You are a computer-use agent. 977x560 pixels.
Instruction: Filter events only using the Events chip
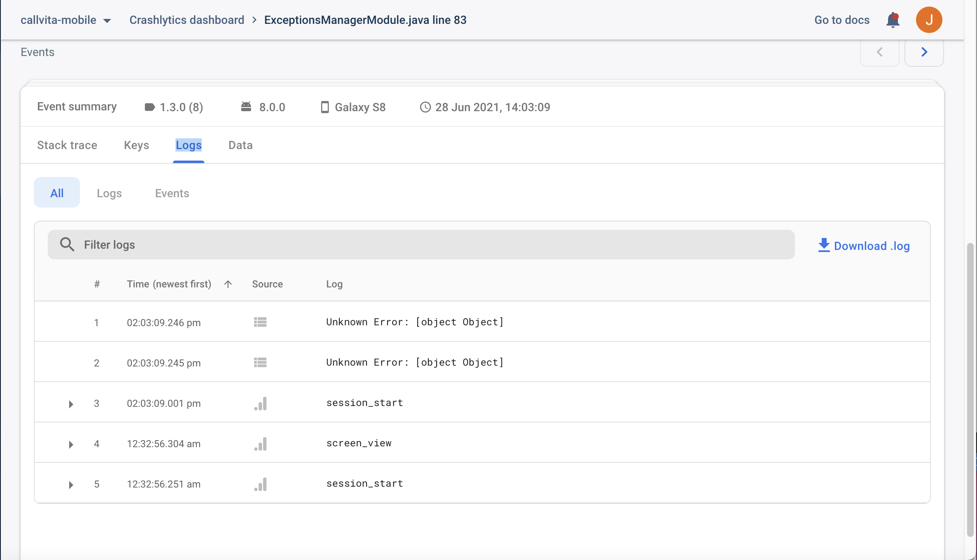pyautogui.click(x=172, y=193)
